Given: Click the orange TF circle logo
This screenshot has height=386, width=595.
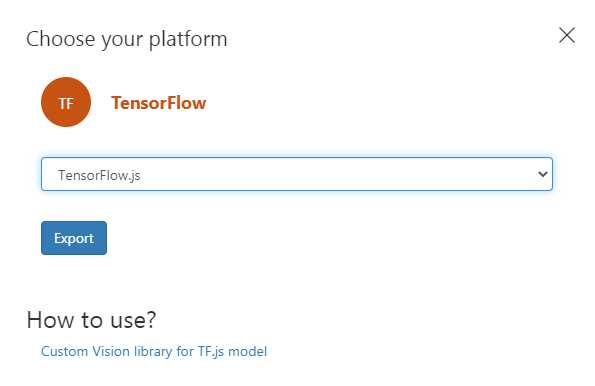Looking at the screenshot, I should 66,102.
